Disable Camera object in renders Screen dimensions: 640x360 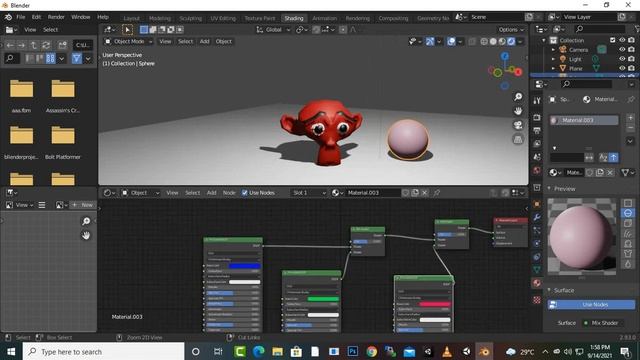point(631,49)
